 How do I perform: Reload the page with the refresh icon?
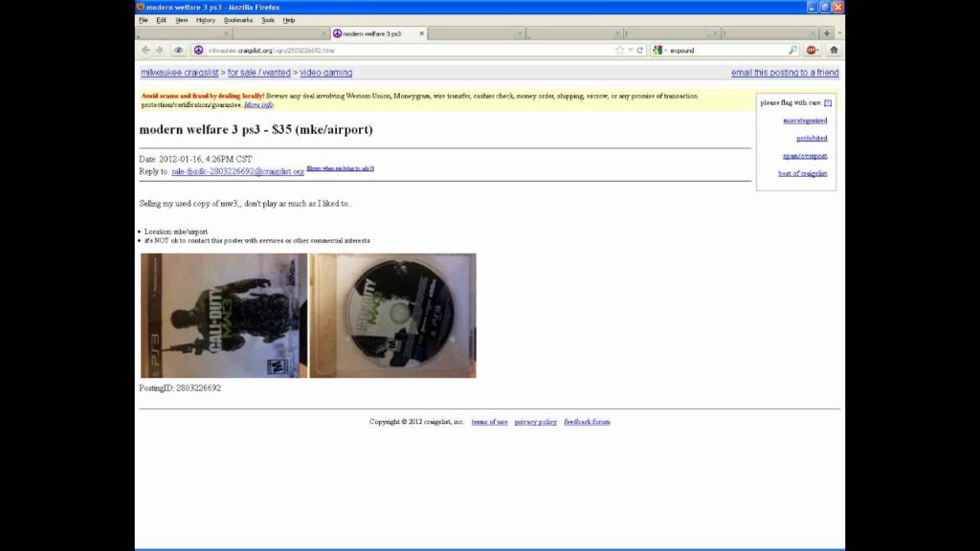click(640, 50)
